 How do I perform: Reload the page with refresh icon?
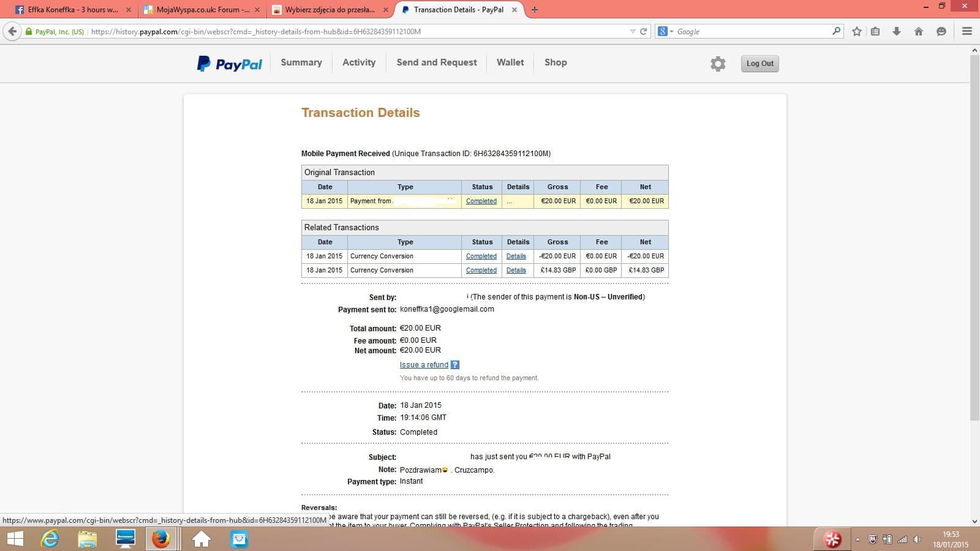click(644, 31)
